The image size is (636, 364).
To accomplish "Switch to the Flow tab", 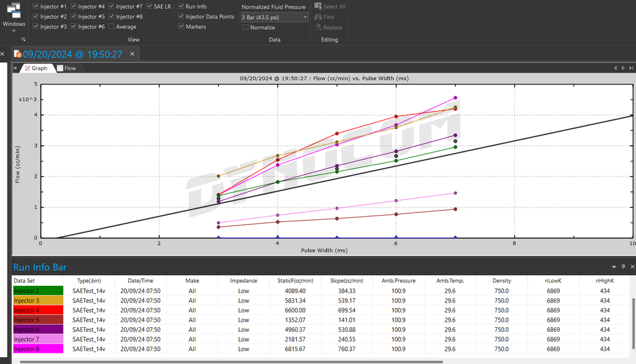I will (x=66, y=68).
